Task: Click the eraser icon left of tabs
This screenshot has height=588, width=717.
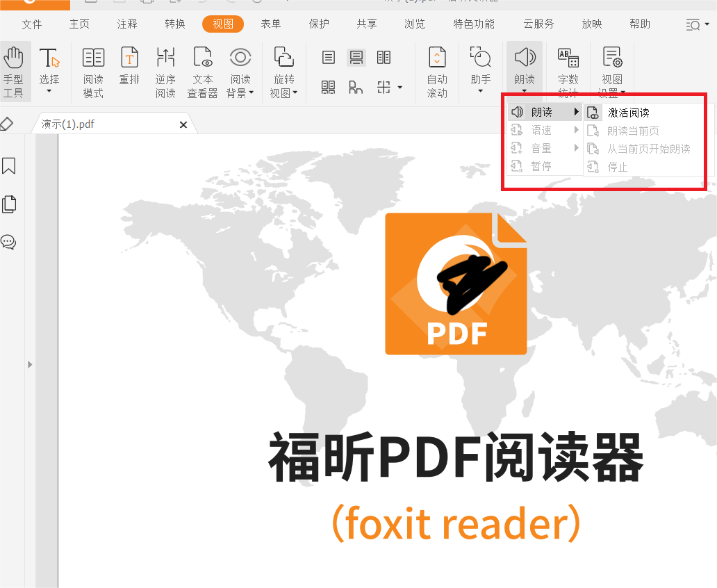Action: click(7, 124)
